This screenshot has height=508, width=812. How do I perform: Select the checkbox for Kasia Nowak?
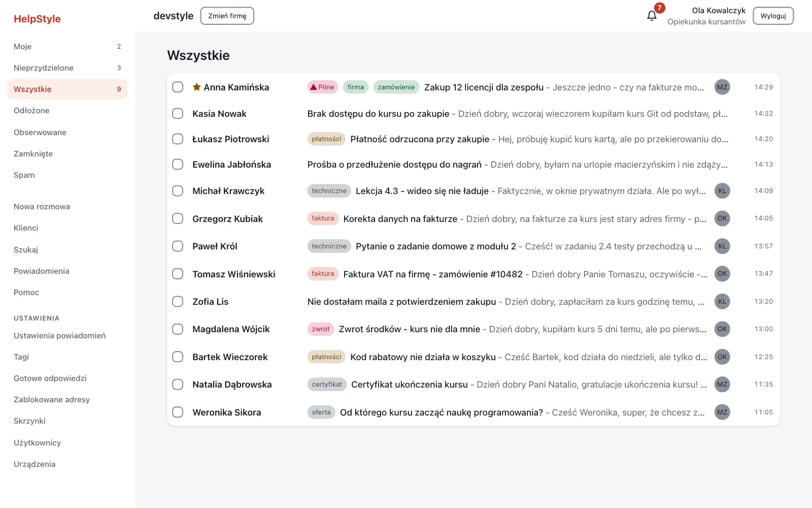pos(178,113)
